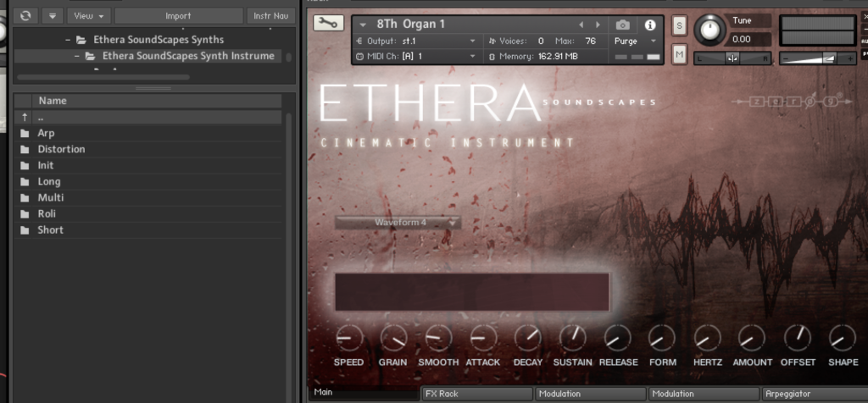Select the Ethera SoundScapes Synth Instruments row
Viewport: 868px width, 403px height.
pyautogui.click(x=147, y=56)
